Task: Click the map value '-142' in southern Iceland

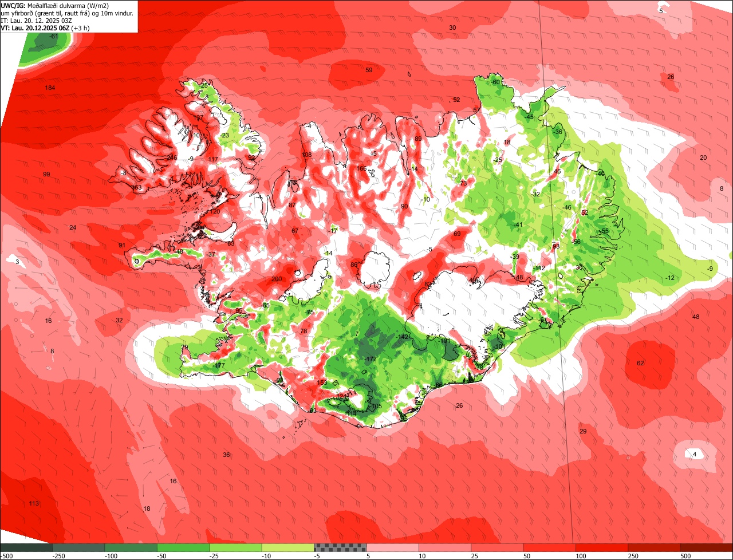Action: (x=403, y=337)
